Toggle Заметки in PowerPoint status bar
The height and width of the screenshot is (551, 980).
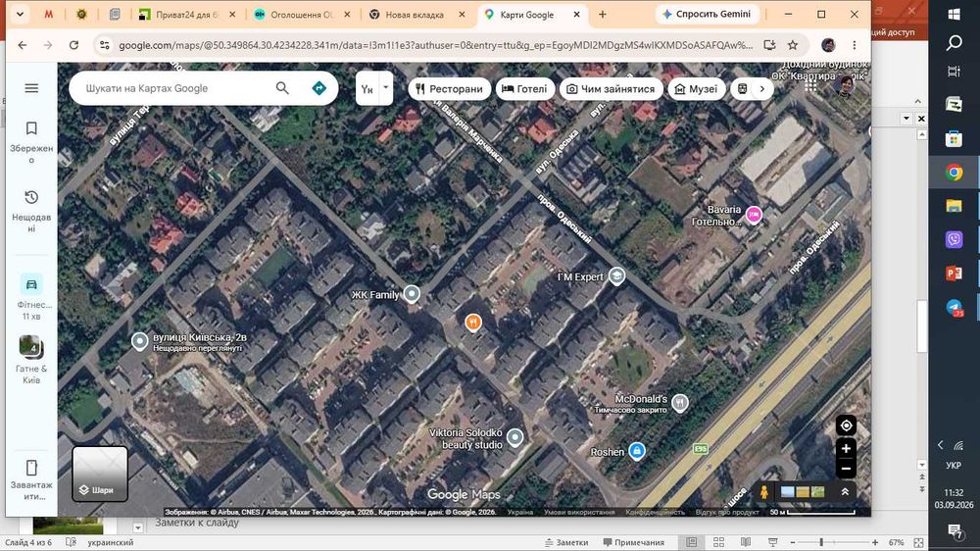pos(566,543)
